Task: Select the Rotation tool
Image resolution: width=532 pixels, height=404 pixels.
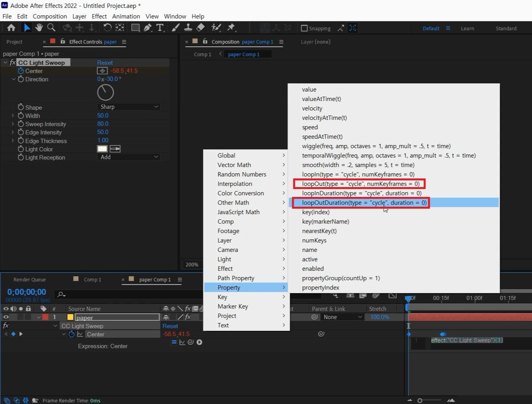Action: [x=107, y=28]
